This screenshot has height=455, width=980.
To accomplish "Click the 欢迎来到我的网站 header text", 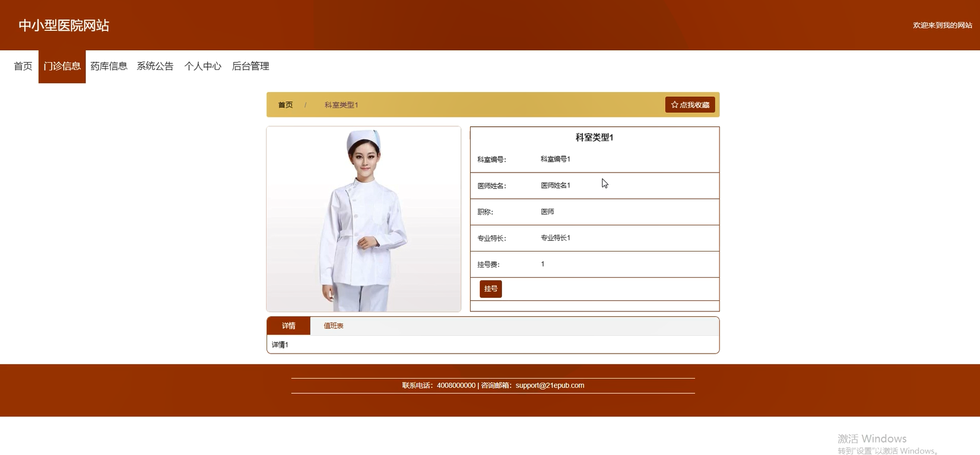I will click(943, 26).
